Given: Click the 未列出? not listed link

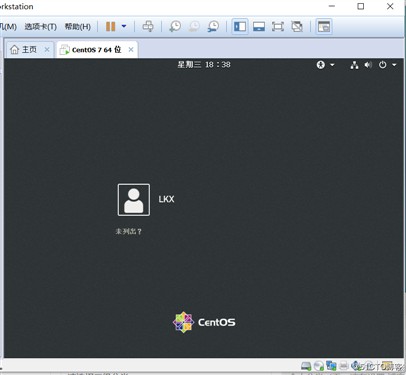Looking at the screenshot, I should point(129,231).
